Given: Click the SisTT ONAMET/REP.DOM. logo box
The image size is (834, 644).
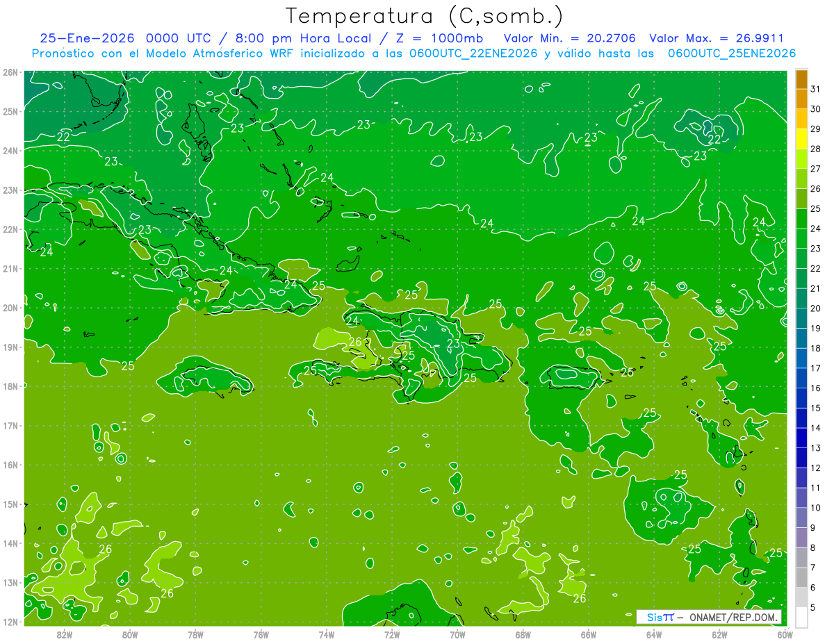Looking at the screenshot, I should pyautogui.click(x=710, y=617).
